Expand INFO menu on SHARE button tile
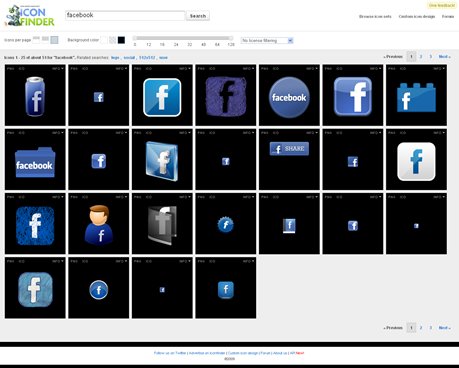 click(x=312, y=133)
